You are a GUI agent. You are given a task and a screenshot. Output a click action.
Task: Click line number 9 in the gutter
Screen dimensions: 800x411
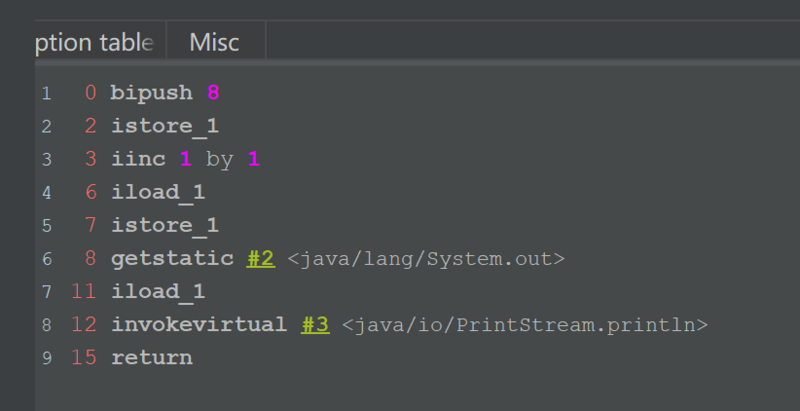46,358
